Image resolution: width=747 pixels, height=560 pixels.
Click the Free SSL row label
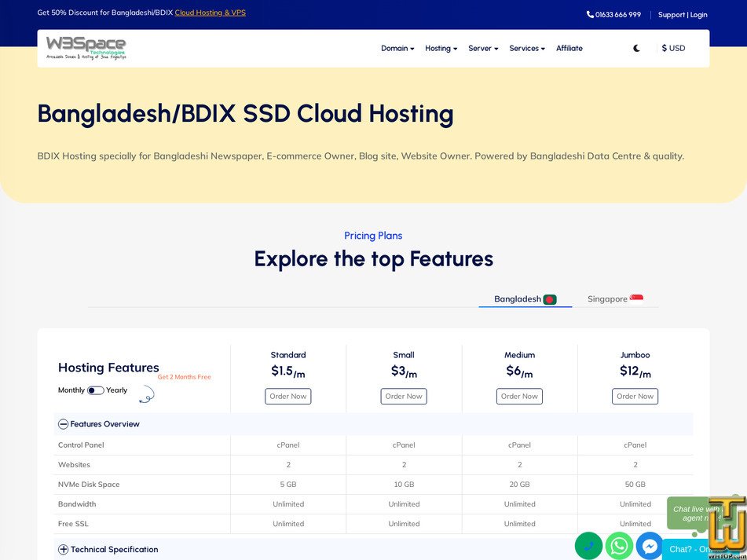pos(73,524)
